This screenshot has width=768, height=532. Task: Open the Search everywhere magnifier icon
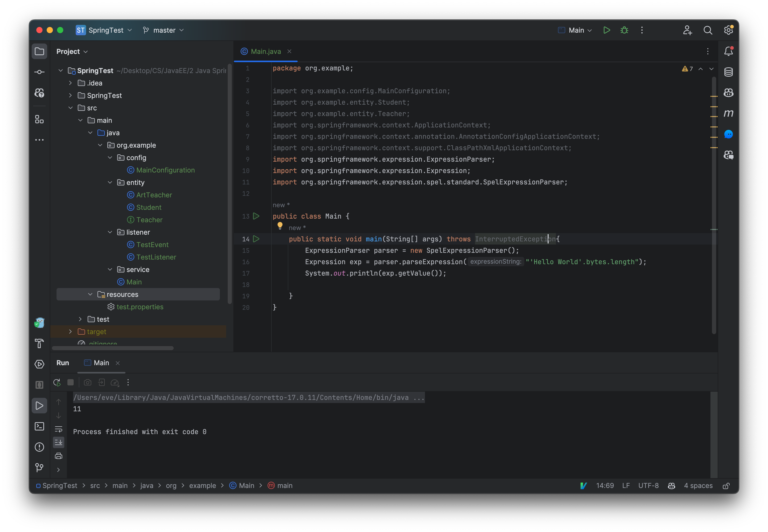(708, 30)
